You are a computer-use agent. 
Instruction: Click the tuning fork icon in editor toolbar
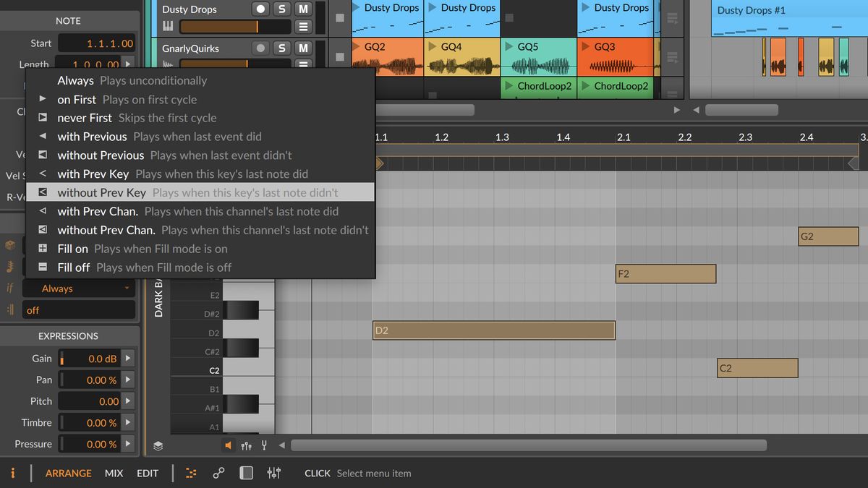[264, 446]
